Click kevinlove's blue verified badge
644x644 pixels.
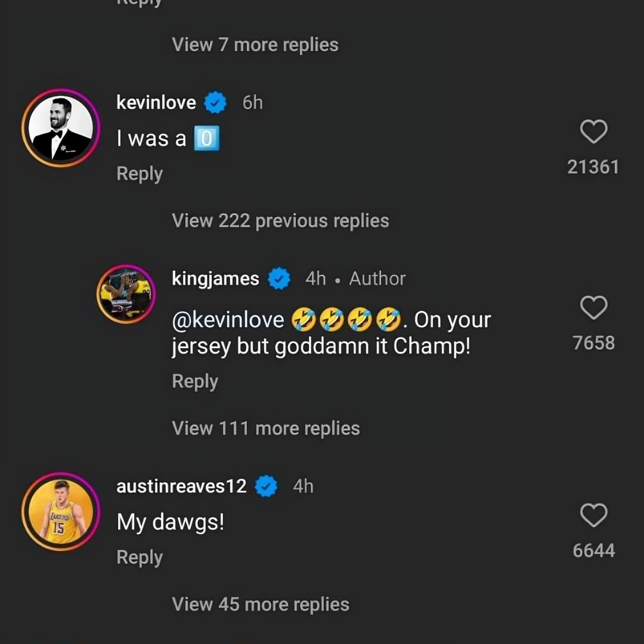point(215,103)
